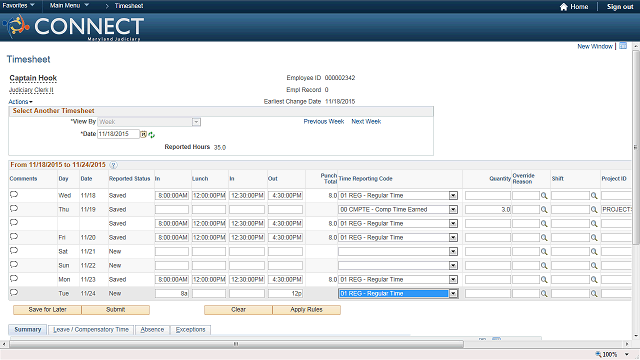
Task: Click the help question mark icon near date range
Action: click(113, 165)
